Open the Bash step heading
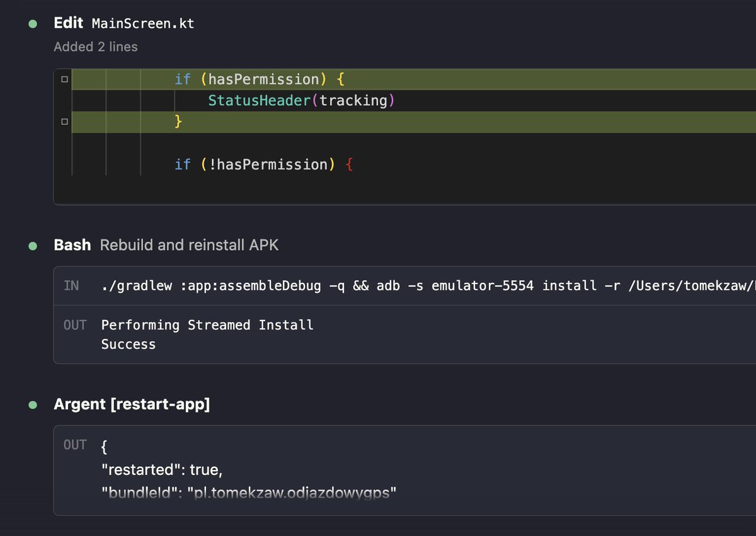The height and width of the screenshot is (536, 756). point(72,245)
